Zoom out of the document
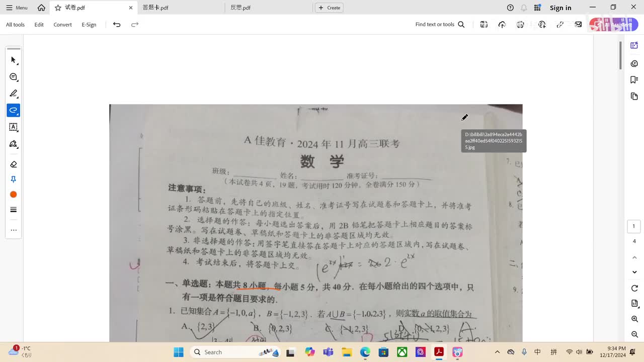644x362 pixels. [634, 335]
